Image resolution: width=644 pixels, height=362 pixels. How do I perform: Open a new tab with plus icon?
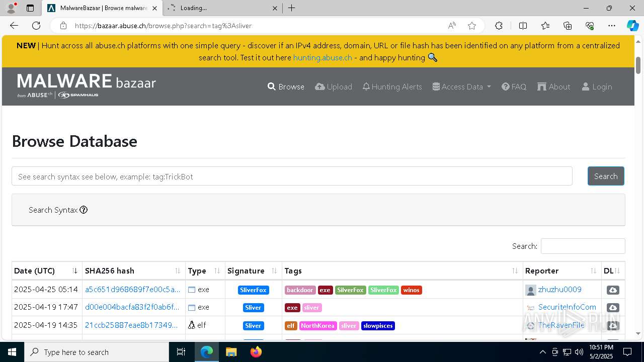292,8
